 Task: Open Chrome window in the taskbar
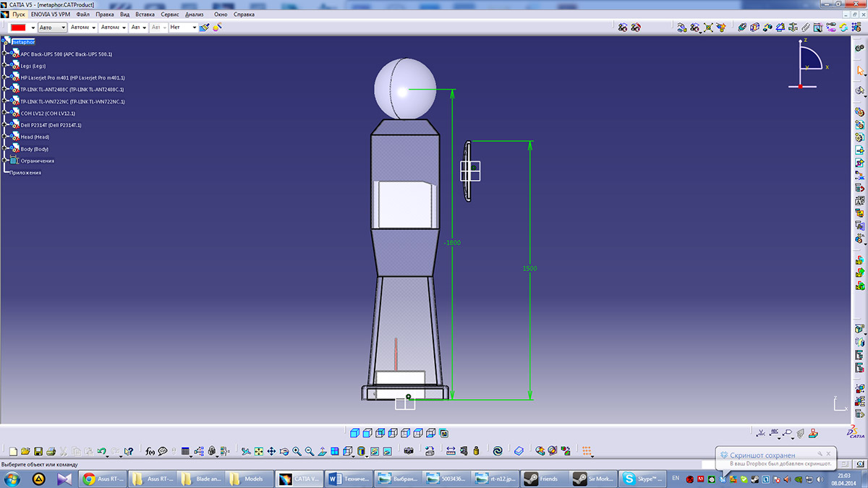(x=105, y=479)
